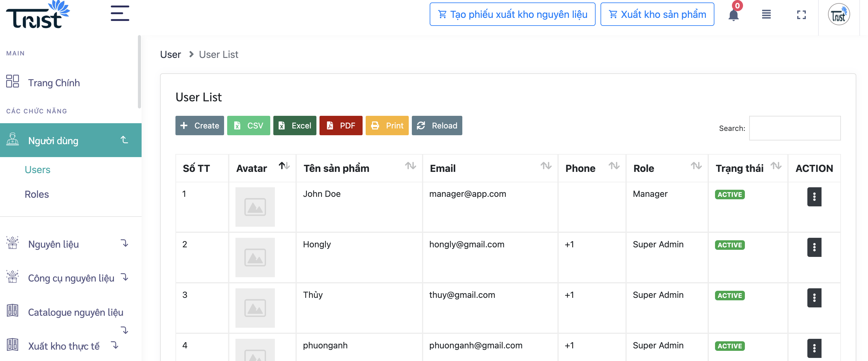Select Users submenu item
The image size is (868, 361).
38,169
